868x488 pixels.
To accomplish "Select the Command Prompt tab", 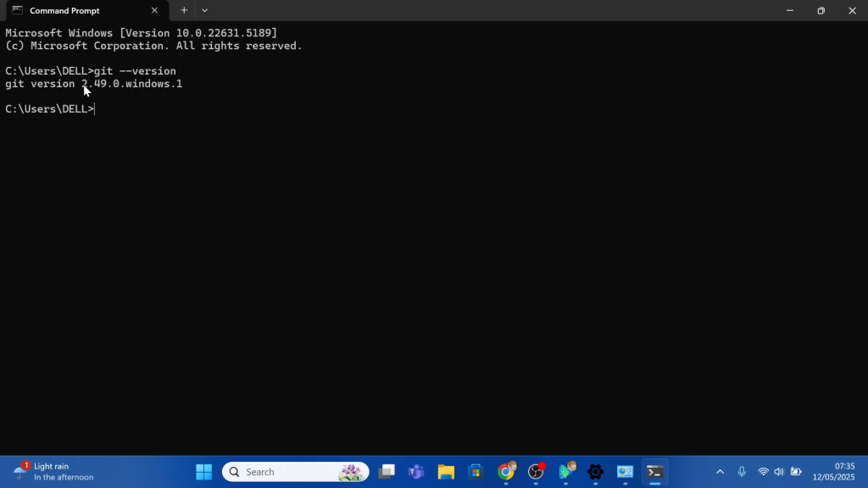I will tap(86, 10).
